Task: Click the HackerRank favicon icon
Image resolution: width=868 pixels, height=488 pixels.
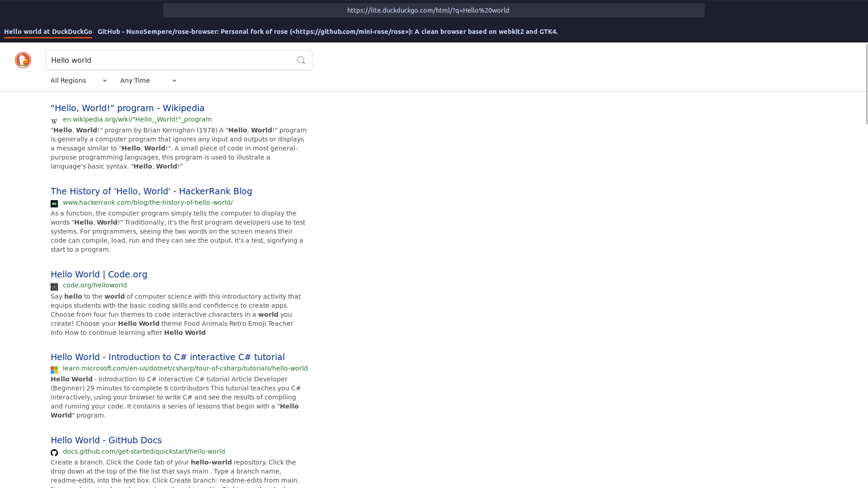Action: [54, 204]
